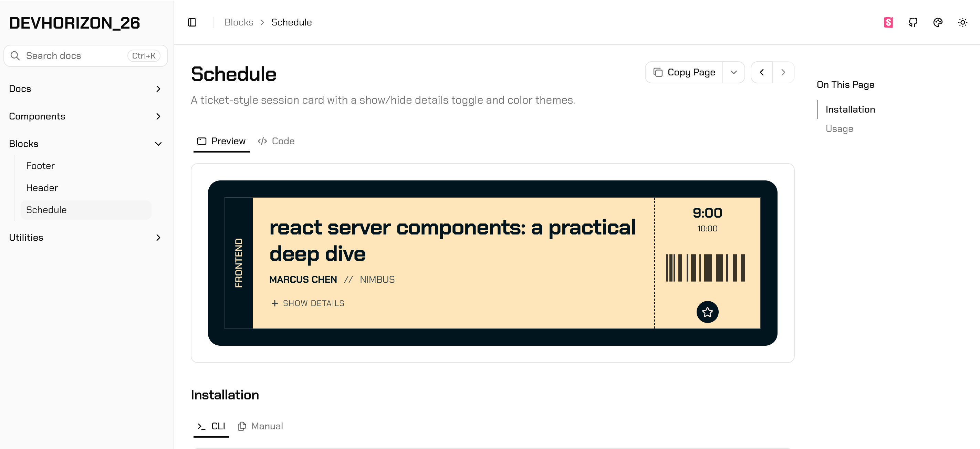Select the Manual installation tab
The height and width of the screenshot is (449, 980).
[261, 426]
